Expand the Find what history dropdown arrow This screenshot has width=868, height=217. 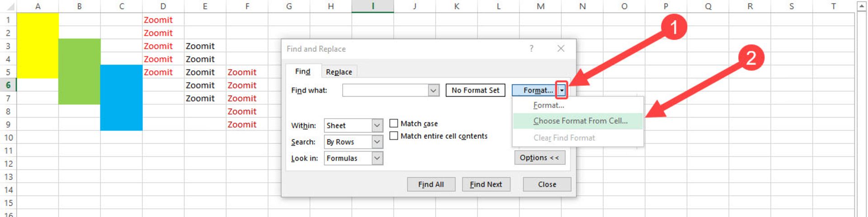[433, 90]
